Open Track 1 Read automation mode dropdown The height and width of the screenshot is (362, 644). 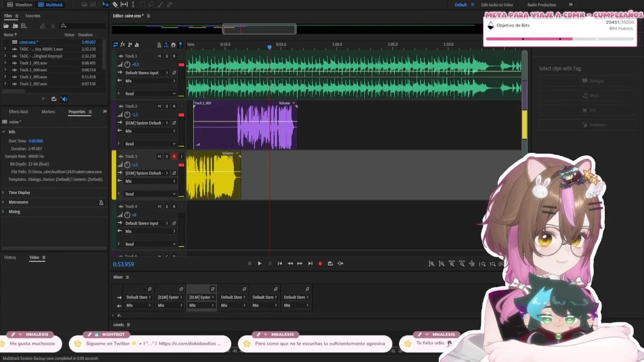(x=150, y=94)
